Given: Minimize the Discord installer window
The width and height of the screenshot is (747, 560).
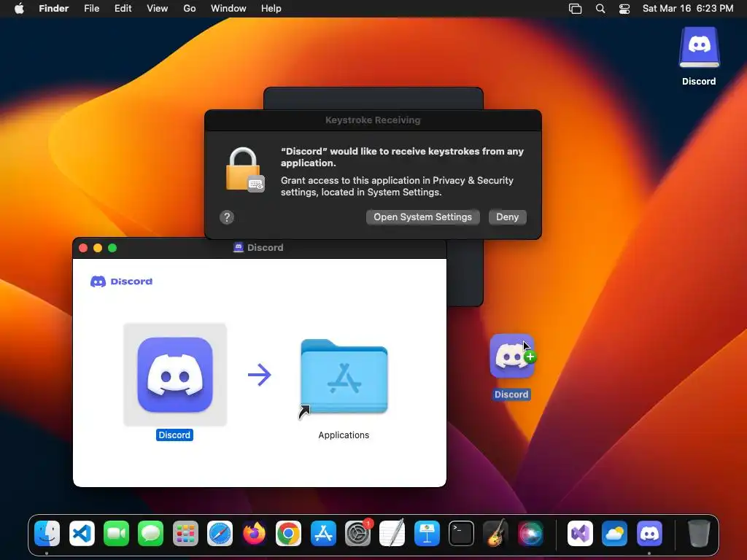Looking at the screenshot, I should pyautogui.click(x=98, y=248).
